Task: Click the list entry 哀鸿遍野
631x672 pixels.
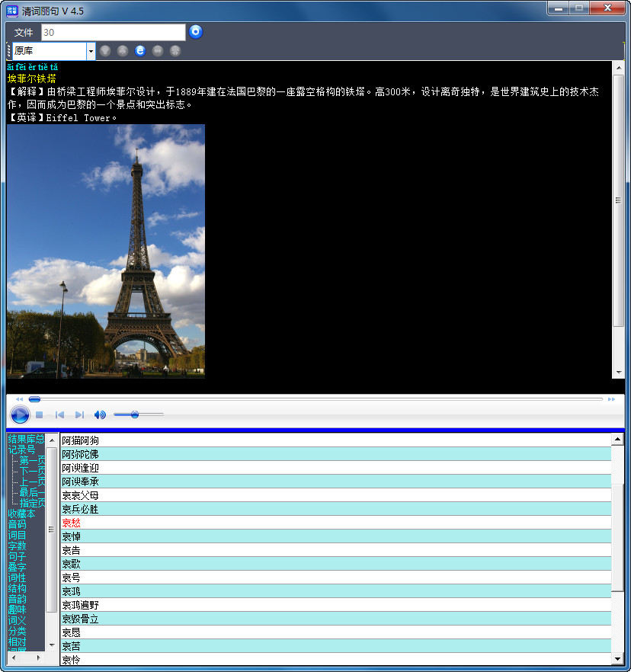Action: point(80,605)
